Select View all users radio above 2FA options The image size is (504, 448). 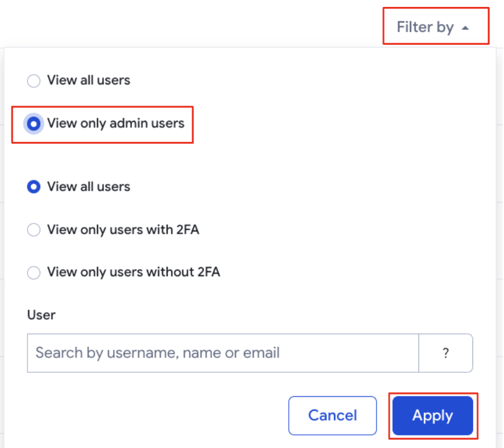click(34, 187)
